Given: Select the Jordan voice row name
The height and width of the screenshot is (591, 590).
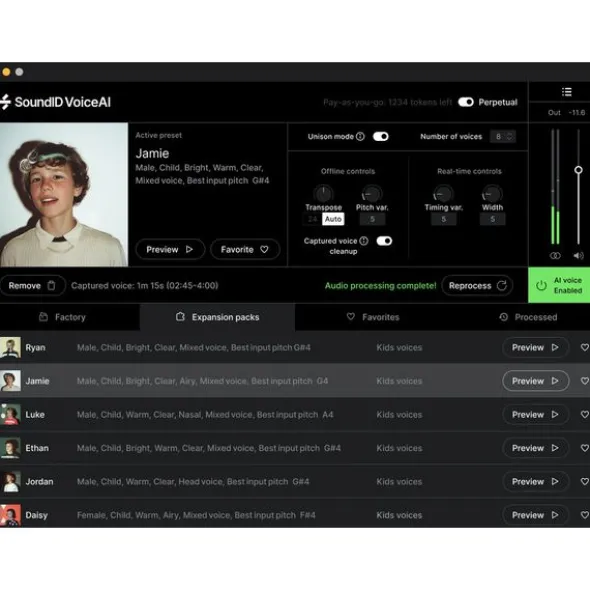Looking at the screenshot, I should pos(39,482).
